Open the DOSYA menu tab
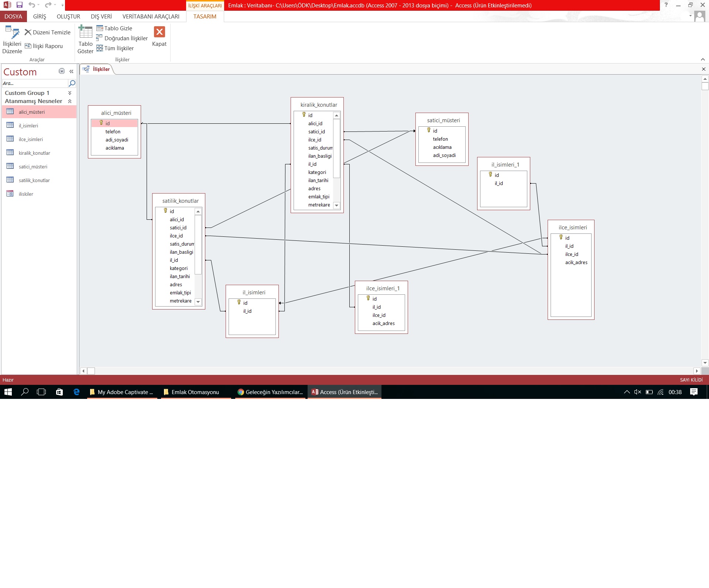This screenshot has width=709, height=588. (x=13, y=17)
